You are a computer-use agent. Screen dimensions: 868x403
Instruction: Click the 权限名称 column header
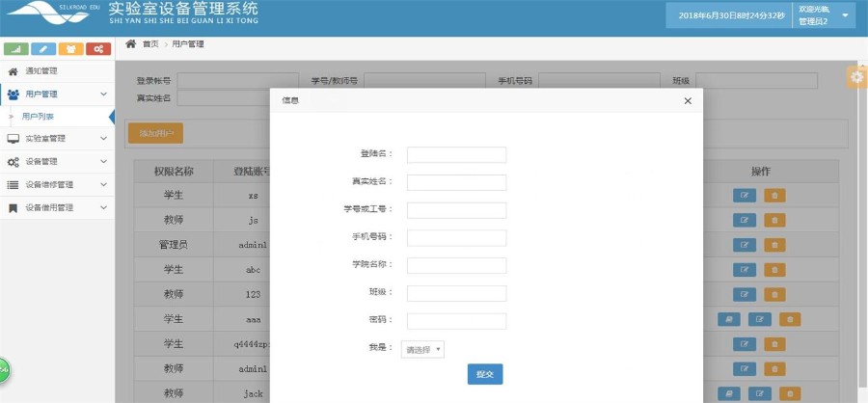point(174,172)
